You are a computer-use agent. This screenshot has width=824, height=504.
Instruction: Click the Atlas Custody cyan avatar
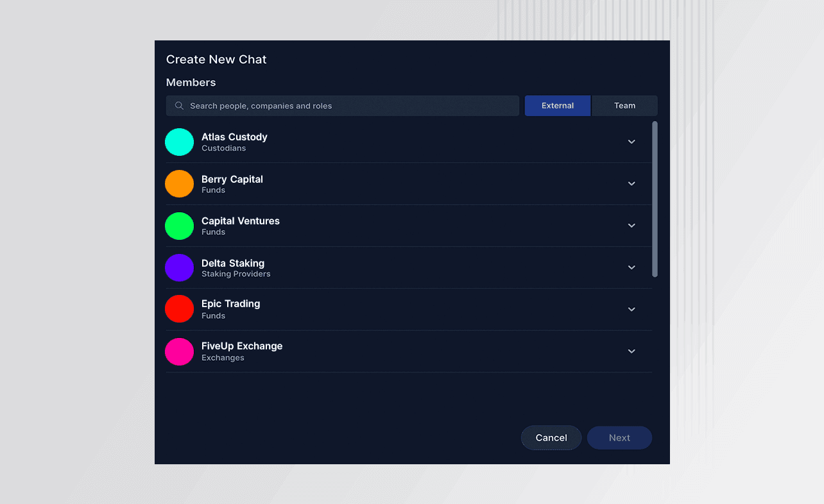[x=179, y=142]
